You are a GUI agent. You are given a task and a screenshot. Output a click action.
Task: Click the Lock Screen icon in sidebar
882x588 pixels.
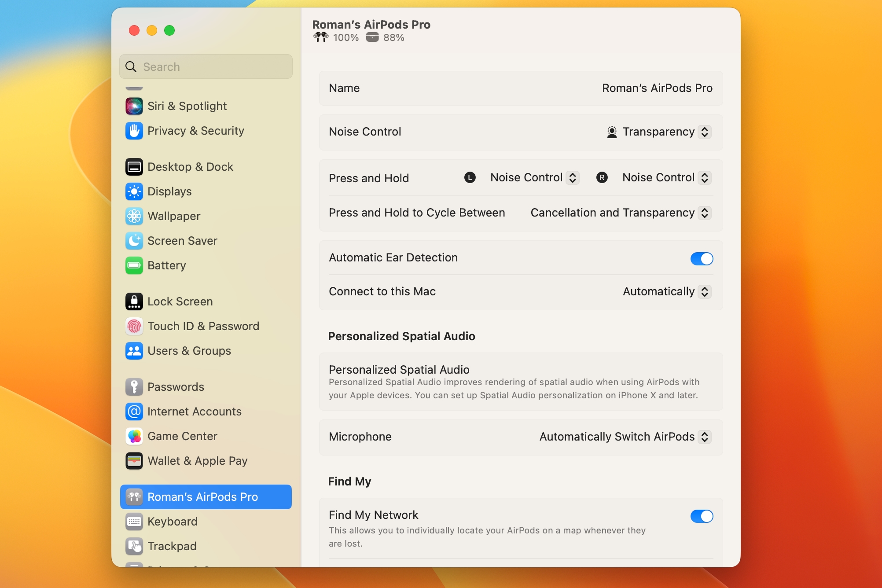coord(134,301)
